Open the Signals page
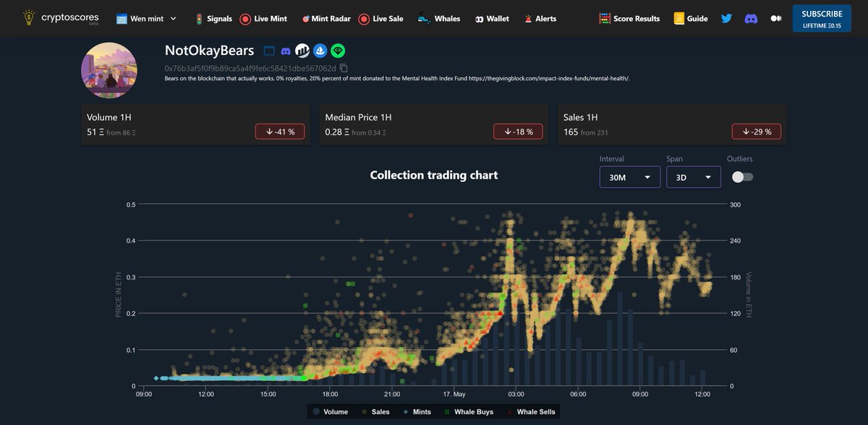 [x=213, y=19]
